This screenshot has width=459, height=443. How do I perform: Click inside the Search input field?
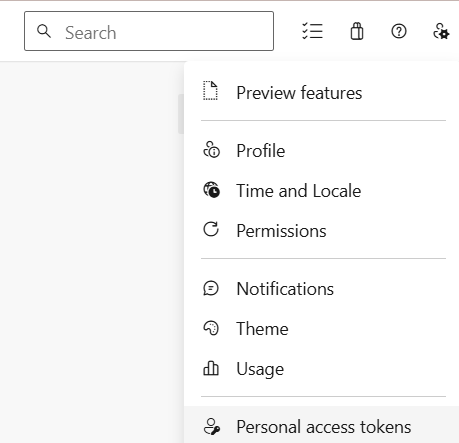pyautogui.click(x=149, y=31)
